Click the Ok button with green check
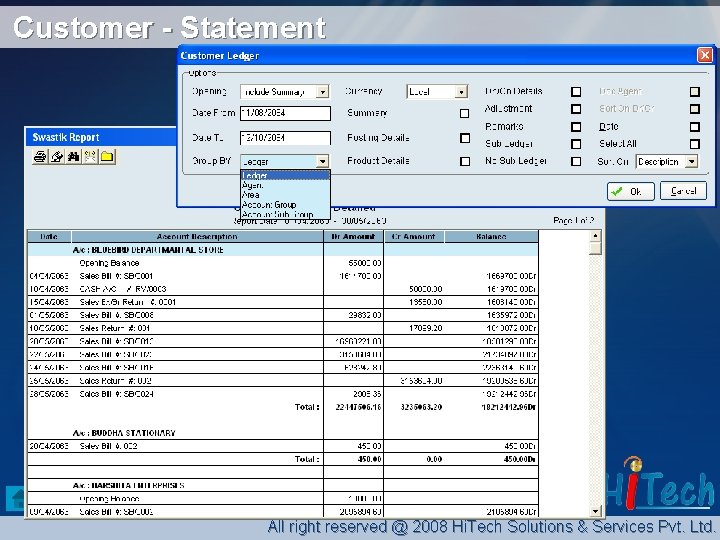This screenshot has height=540, width=720. (x=630, y=191)
